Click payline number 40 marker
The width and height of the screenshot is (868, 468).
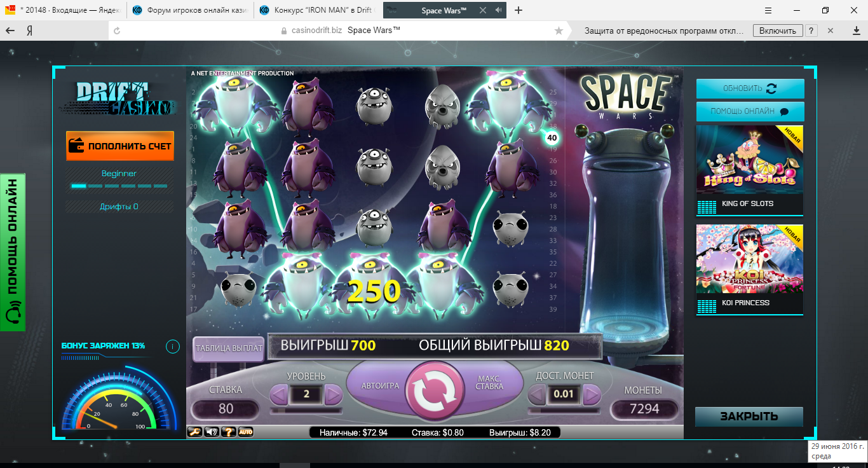point(552,137)
